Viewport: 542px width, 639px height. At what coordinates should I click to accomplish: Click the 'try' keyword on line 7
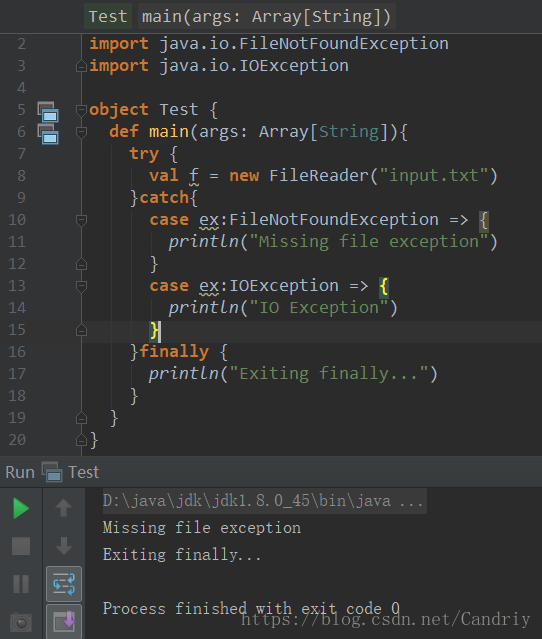pyautogui.click(x=144, y=154)
